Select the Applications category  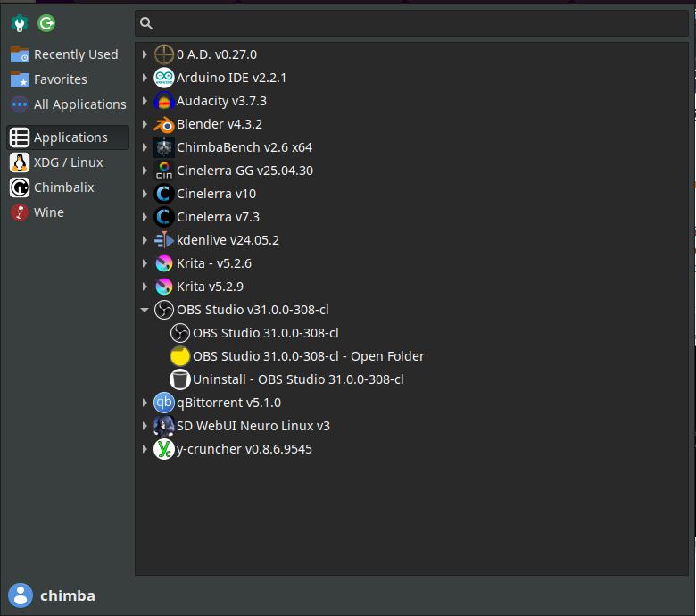(68, 137)
